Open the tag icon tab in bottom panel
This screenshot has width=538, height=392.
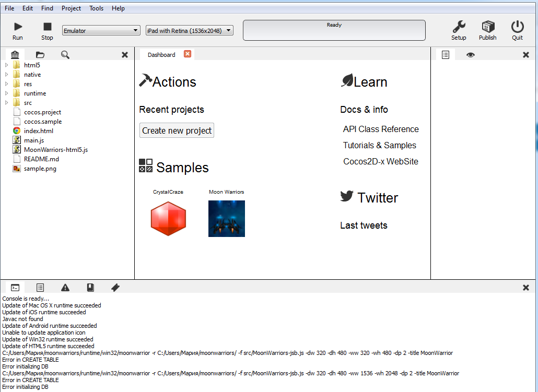(115, 288)
